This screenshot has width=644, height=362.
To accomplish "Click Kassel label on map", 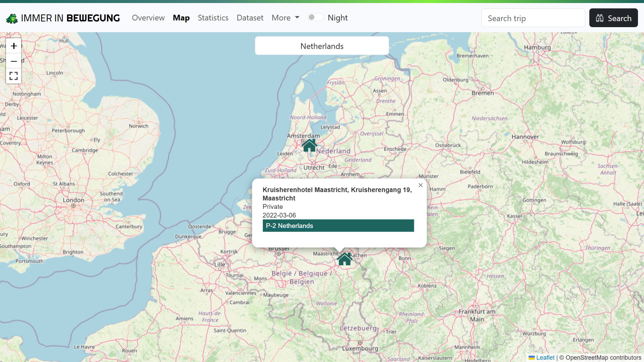I will (x=514, y=216).
